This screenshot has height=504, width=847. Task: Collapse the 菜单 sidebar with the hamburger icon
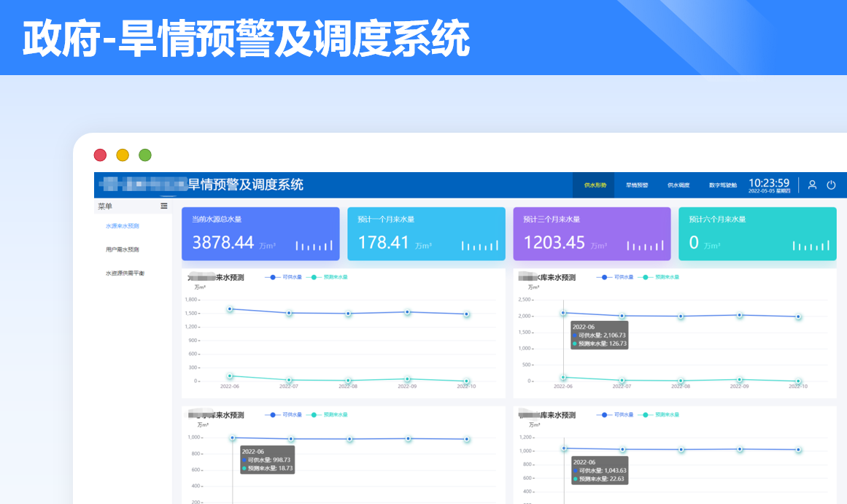point(164,206)
